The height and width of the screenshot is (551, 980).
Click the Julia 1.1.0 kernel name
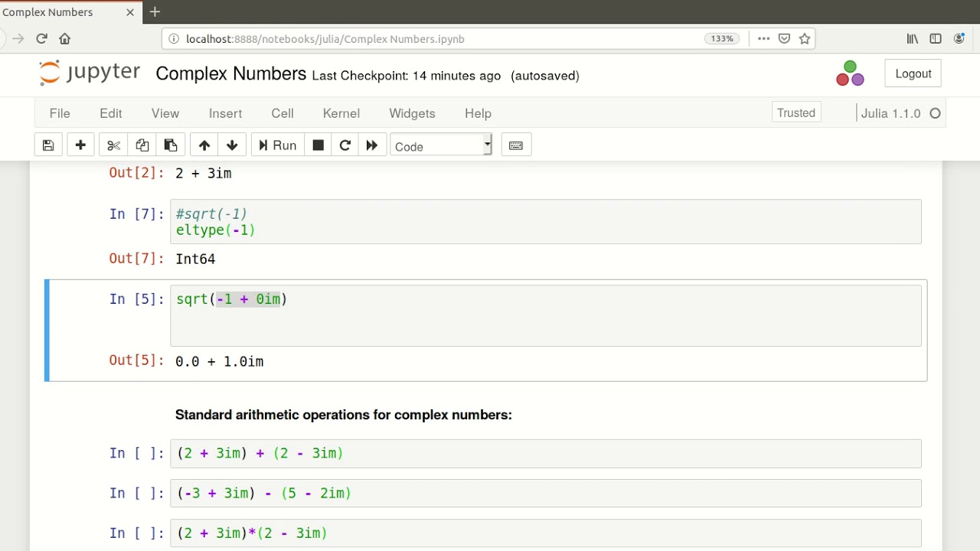coord(890,113)
